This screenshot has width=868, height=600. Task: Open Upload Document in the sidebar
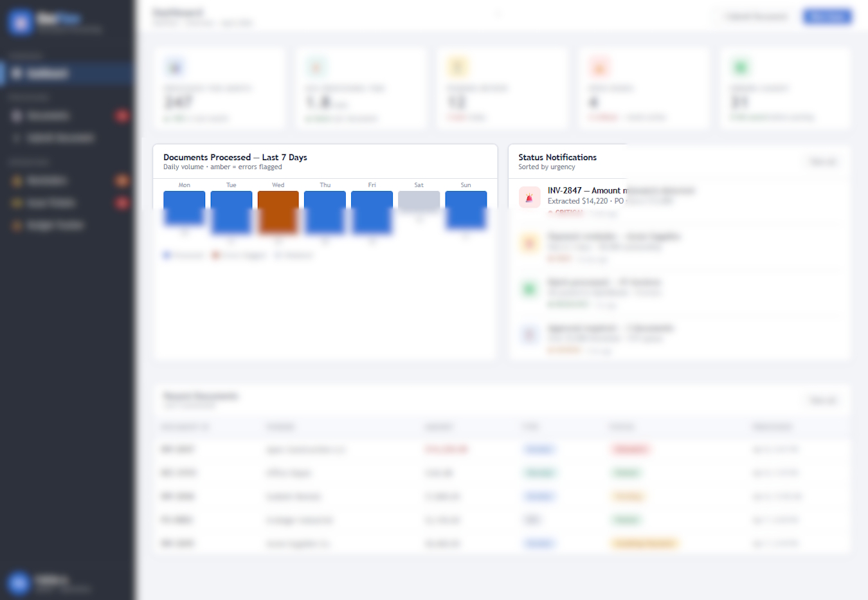[60, 138]
